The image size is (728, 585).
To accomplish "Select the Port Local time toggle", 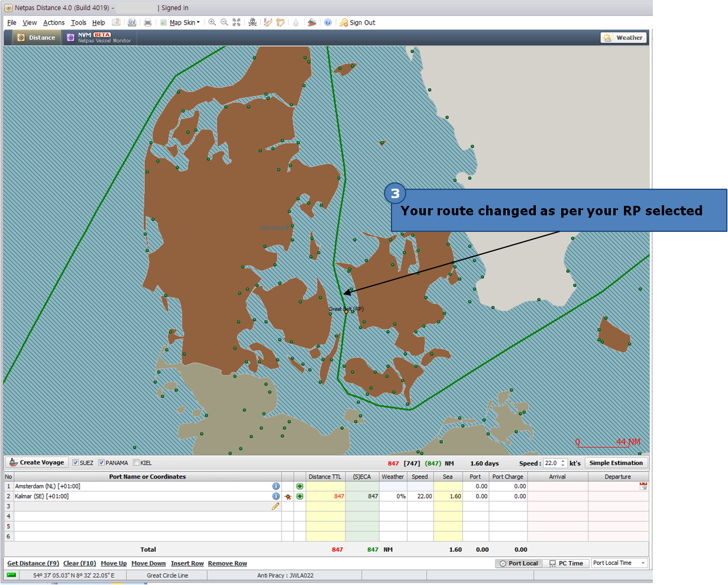I will pos(519,563).
